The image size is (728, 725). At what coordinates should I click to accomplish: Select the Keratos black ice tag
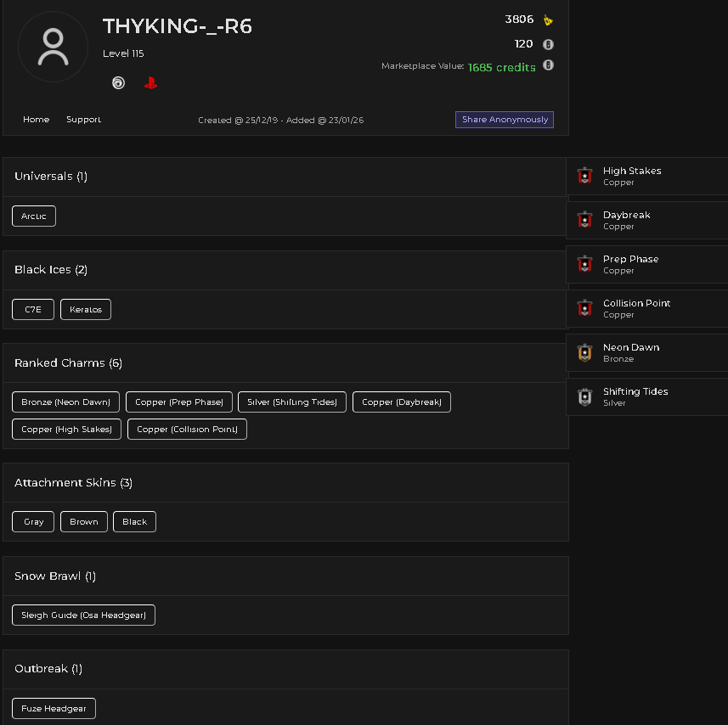click(86, 309)
